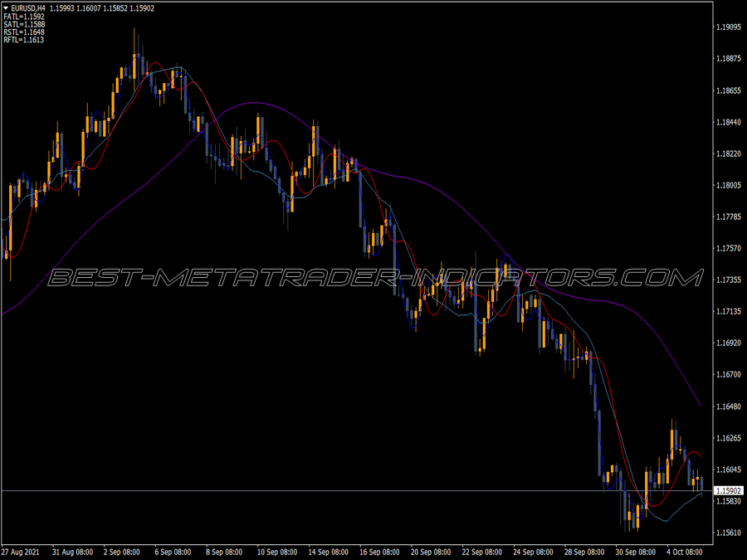Image resolution: width=747 pixels, height=560 pixels.
Task: Click the 1.18005 price axis label
Action: click(x=729, y=185)
